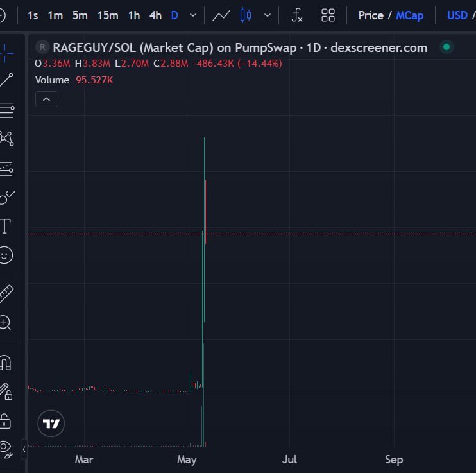Select the ruler measure tool
476x473 pixels.
click(x=6, y=293)
